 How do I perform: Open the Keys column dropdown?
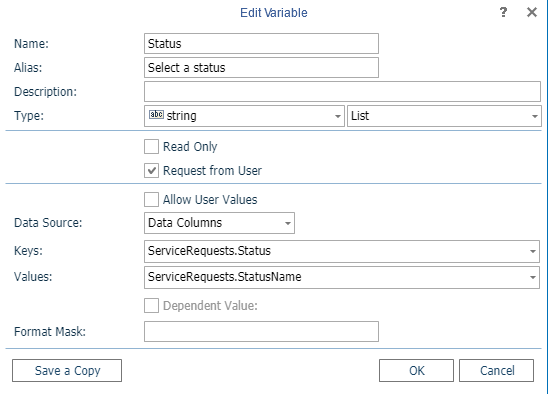pos(342,251)
